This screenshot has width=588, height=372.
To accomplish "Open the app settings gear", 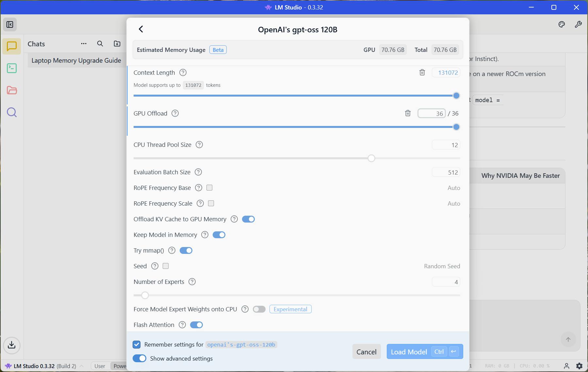I will (579, 366).
